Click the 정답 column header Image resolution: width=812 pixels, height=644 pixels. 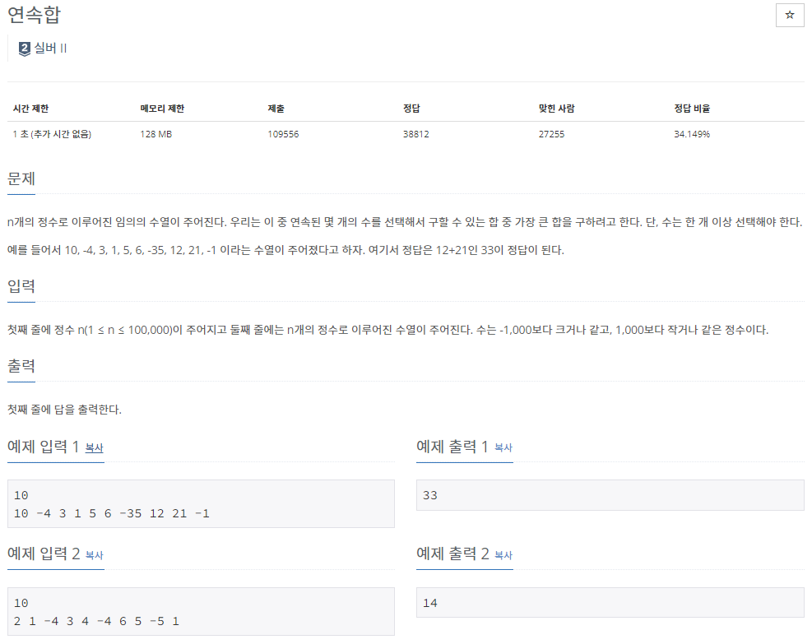(x=411, y=109)
